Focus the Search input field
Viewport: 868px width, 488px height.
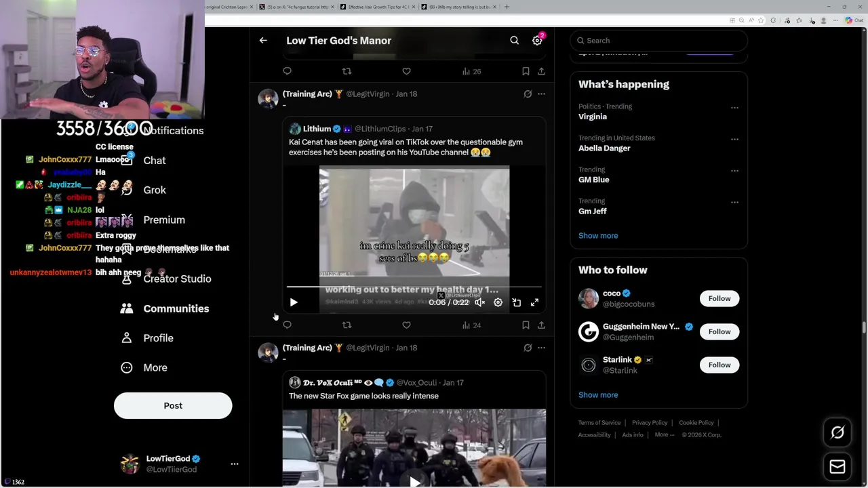click(658, 41)
